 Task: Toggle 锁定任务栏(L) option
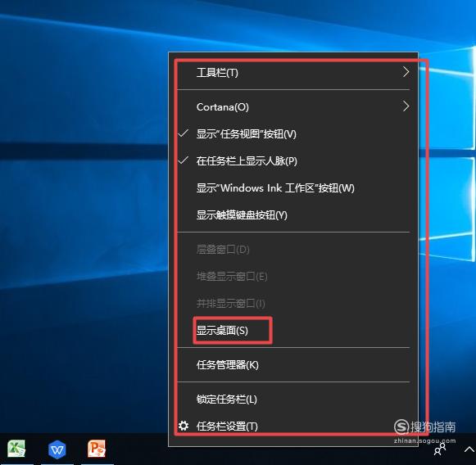293,400
